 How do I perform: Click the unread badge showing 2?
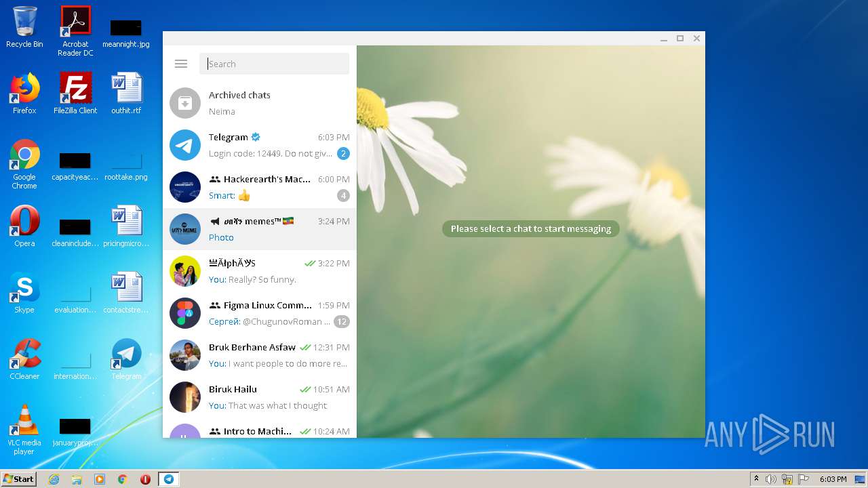pyautogui.click(x=344, y=154)
